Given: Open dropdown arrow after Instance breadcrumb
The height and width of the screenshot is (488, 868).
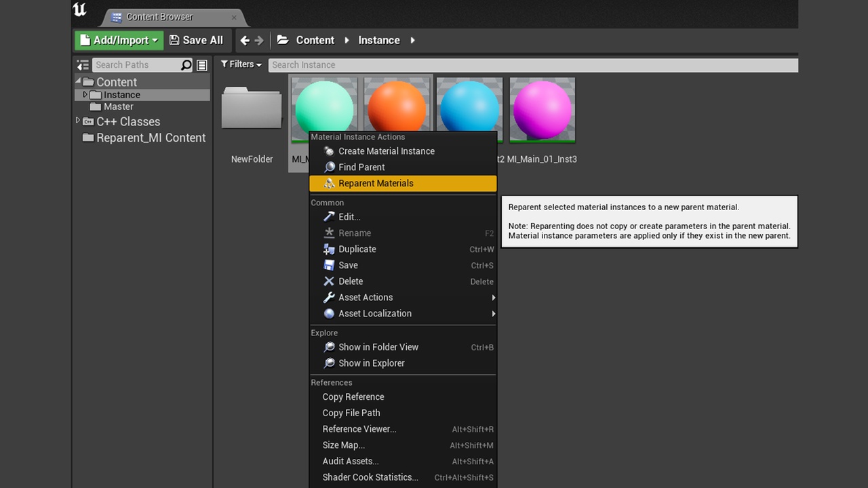Looking at the screenshot, I should click(x=412, y=41).
